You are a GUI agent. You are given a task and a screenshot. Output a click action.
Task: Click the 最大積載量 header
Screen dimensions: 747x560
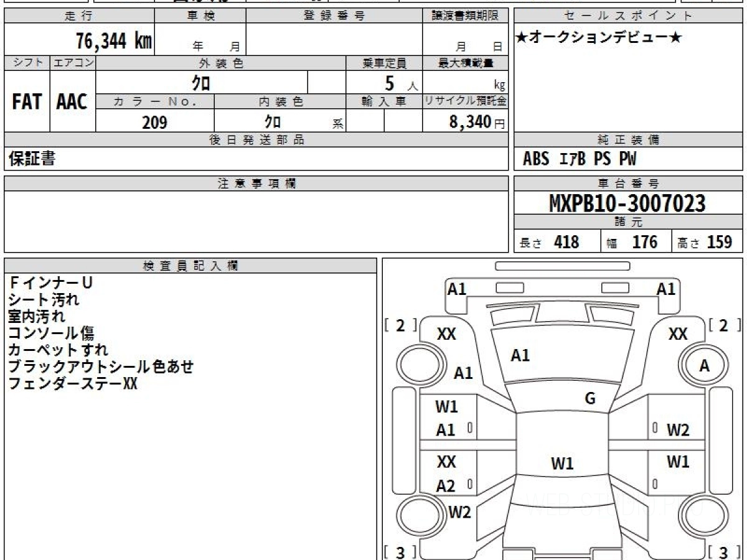[x=465, y=63]
